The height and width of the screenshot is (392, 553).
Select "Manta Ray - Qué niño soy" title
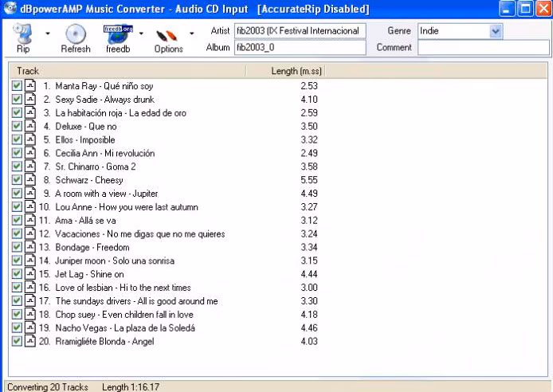pyautogui.click(x=104, y=86)
